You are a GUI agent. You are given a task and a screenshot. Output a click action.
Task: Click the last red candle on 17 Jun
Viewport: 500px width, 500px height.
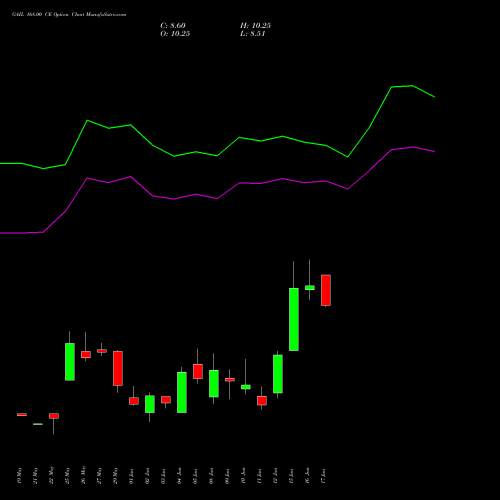click(x=326, y=290)
